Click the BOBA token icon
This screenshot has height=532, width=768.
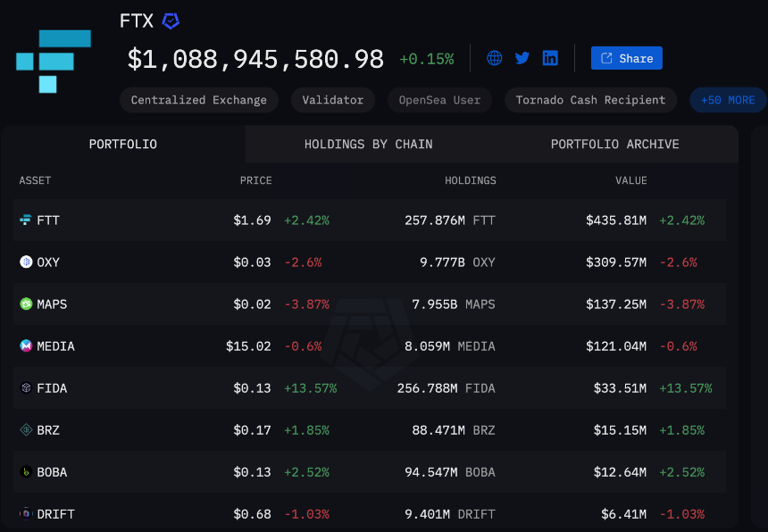[x=26, y=472]
